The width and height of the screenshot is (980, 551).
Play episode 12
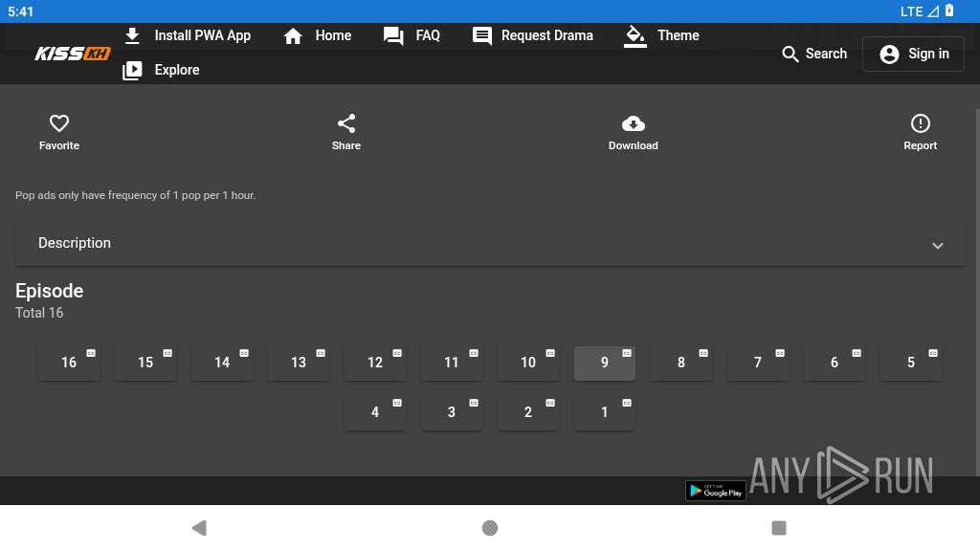[x=375, y=363]
